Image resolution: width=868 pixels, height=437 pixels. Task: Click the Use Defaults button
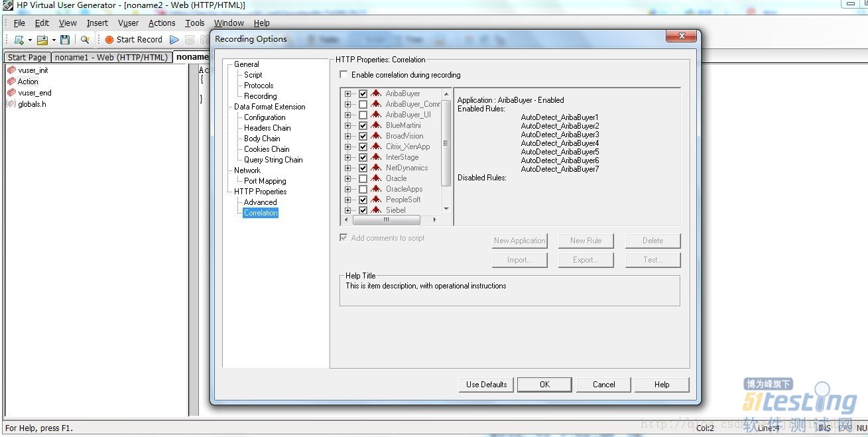click(x=486, y=385)
